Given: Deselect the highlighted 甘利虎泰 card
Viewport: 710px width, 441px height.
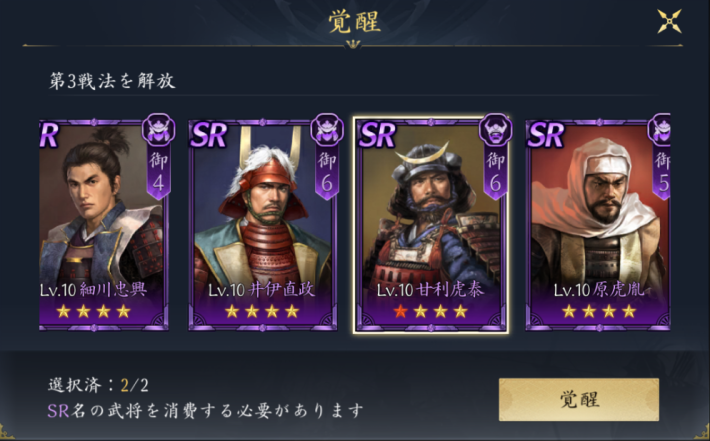Looking at the screenshot, I should tap(431, 225).
